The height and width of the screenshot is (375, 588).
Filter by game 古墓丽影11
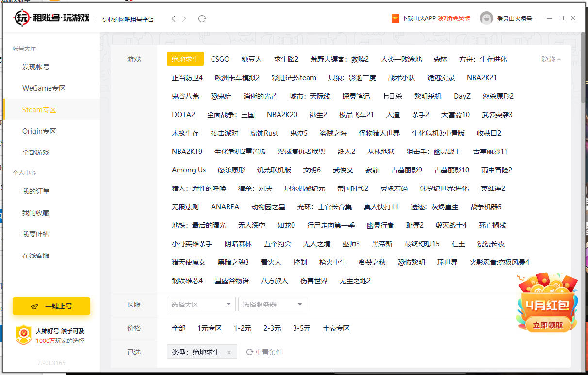pyautogui.click(x=490, y=152)
